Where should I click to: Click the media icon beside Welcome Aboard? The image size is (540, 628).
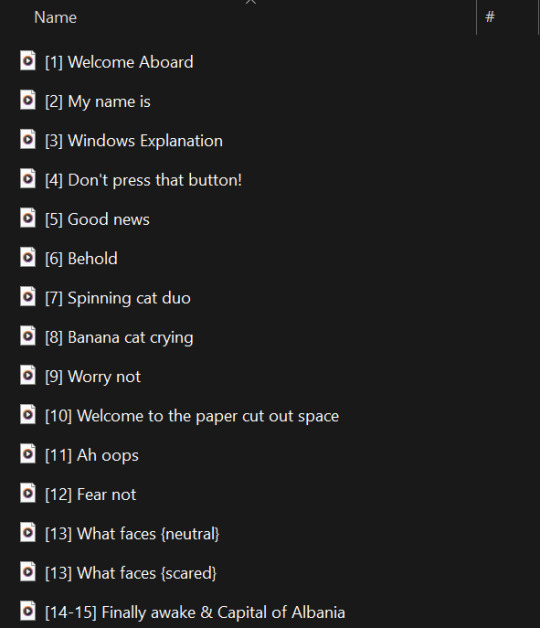point(28,61)
